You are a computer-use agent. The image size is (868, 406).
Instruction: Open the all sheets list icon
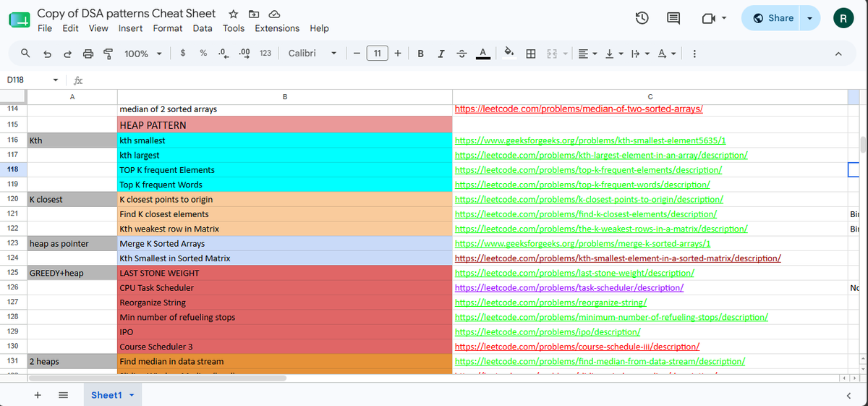click(63, 395)
